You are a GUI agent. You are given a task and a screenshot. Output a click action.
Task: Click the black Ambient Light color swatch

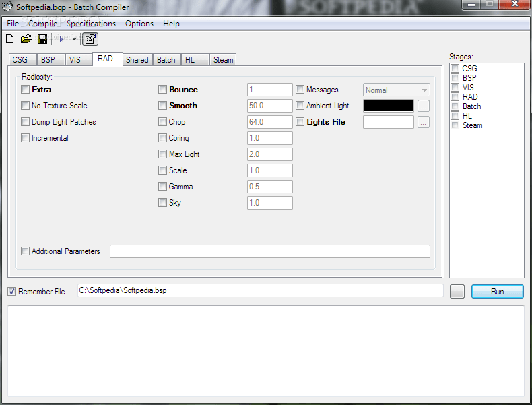coord(389,106)
